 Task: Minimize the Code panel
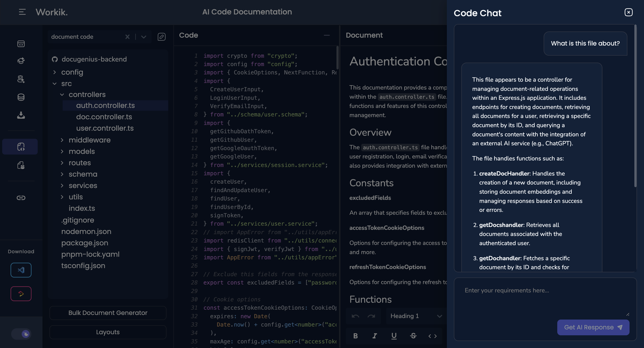[327, 35]
